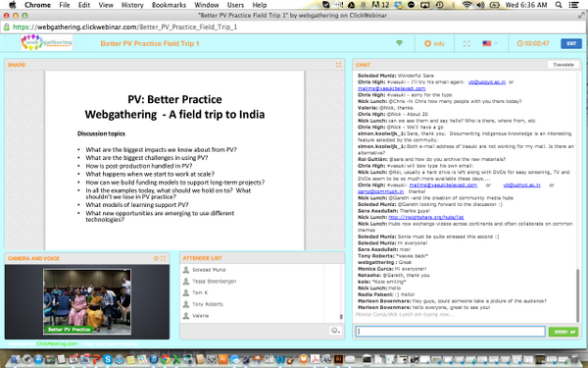Open the Users menu
This screenshot has height=368, width=588.
tap(235, 5)
